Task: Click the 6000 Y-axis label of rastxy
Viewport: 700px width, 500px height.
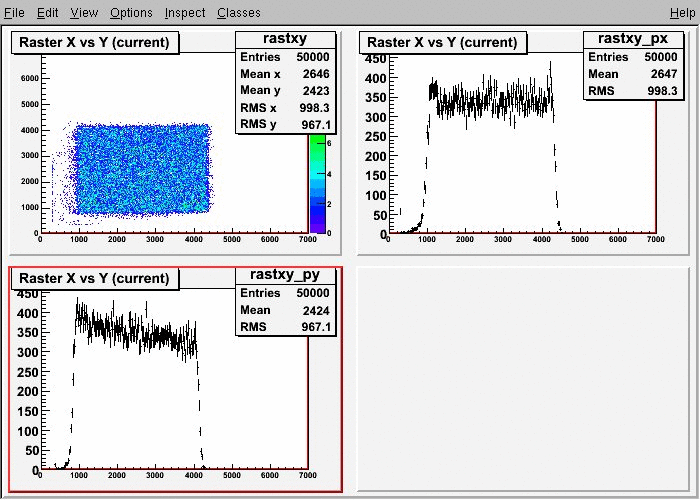Action: (x=29, y=79)
